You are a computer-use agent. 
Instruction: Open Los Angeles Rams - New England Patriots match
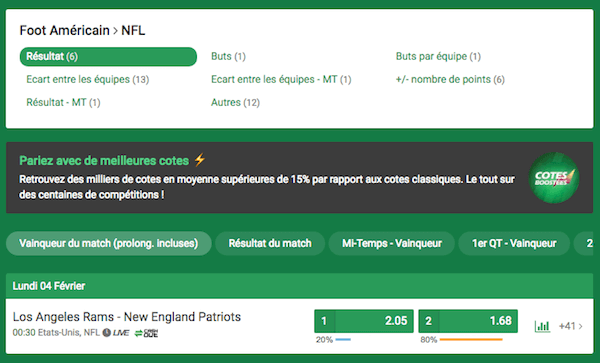(127, 317)
